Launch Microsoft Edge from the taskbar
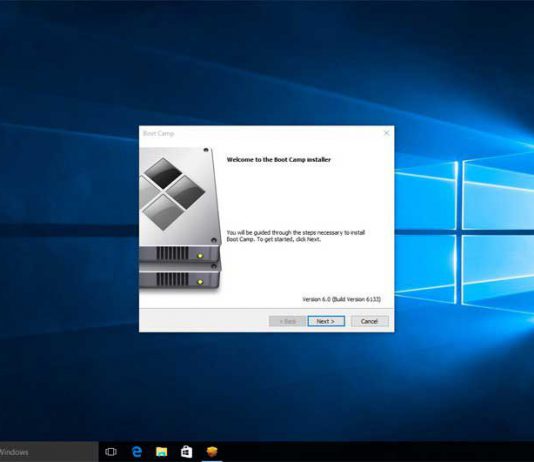Screen dimensions: 534x462 (x=137, y=452)
